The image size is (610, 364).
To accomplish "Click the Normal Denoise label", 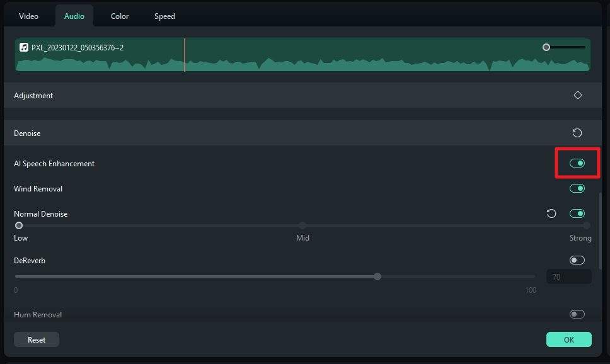I will click(x=41, y=214).
